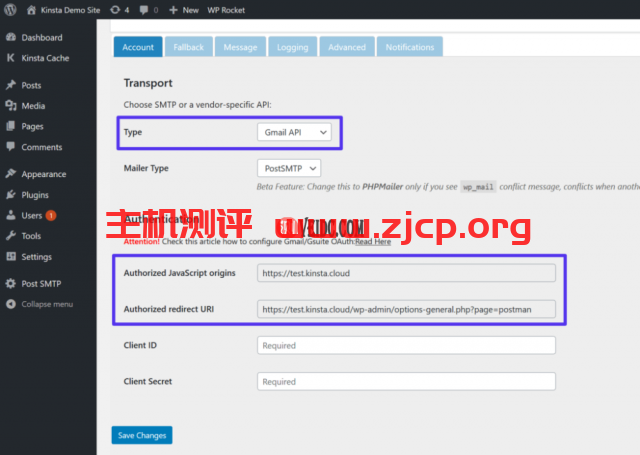The height and width of the screenshot is (455, 640).
Task: Click the Save Changes button
Action: [x=142, y=435]
